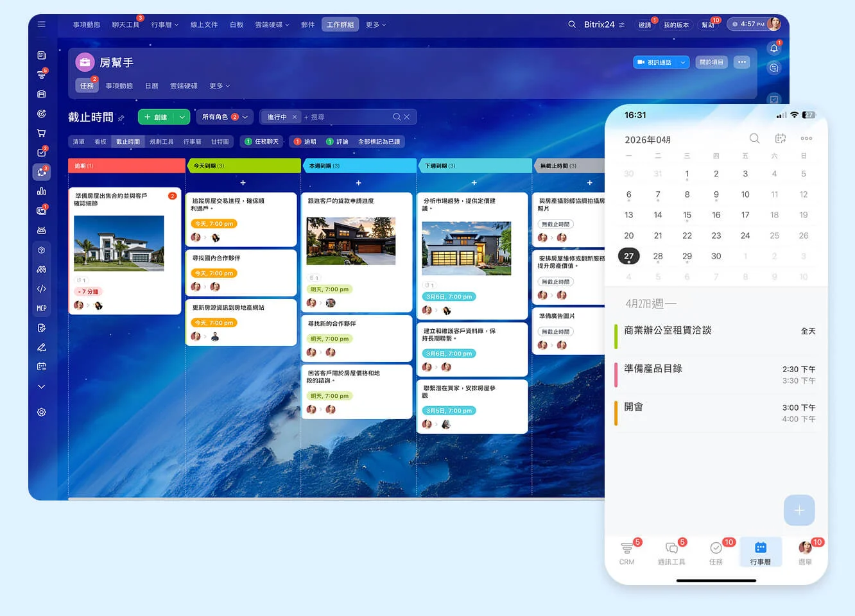855x616 pixels.
Task: Open the 行事曆 dropdown in top menu
Action: pyautogui.click(x=165, y=24)
